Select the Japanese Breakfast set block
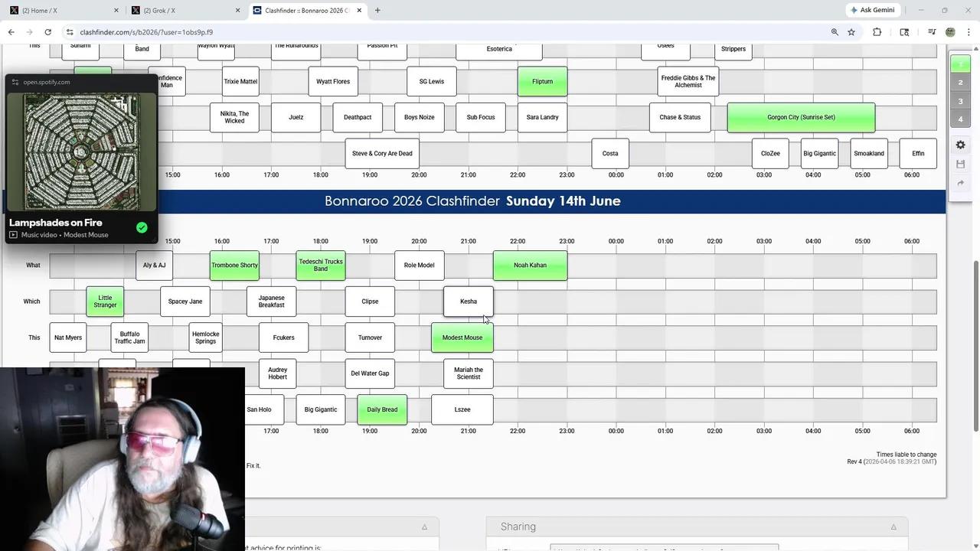 point(271,302)
